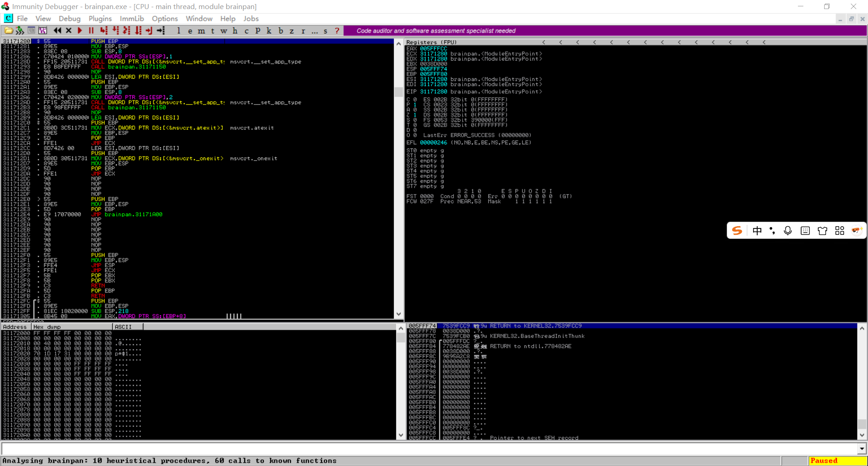
Task: Click Go to address arrow icon
Action: click(161, 30)
